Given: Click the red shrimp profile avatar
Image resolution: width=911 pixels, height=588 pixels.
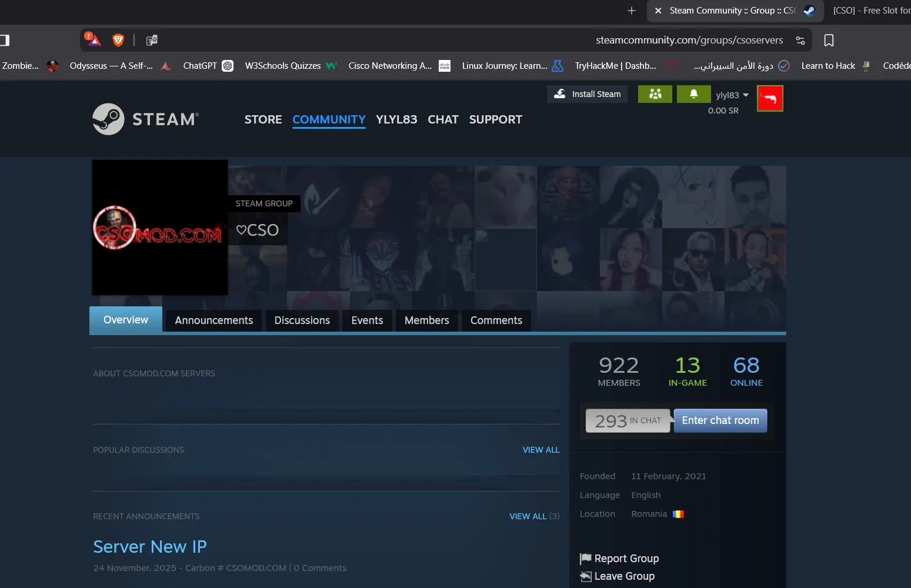Looking at the screenshot, I should click(770, 99).
